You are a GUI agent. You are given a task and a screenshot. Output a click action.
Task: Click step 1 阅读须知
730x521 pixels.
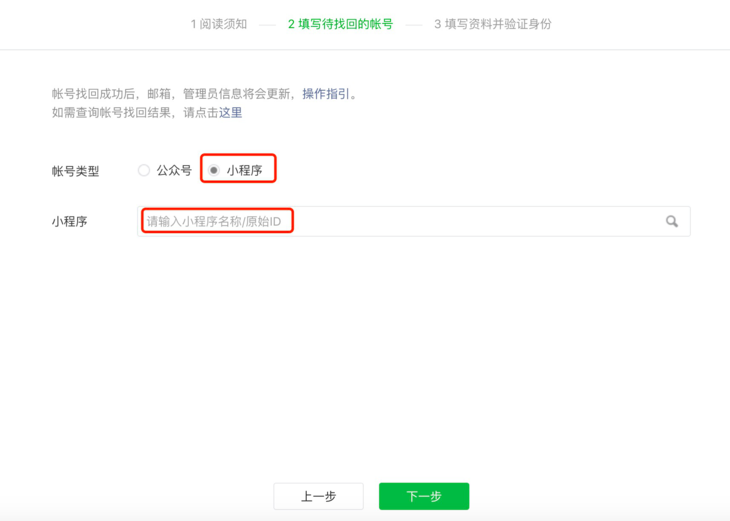click(219, 24)
